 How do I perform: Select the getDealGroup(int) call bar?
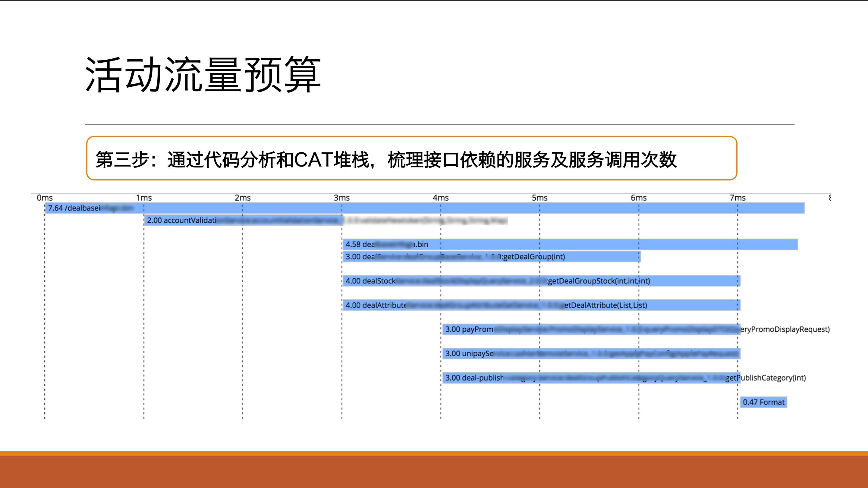click(491, 257)
